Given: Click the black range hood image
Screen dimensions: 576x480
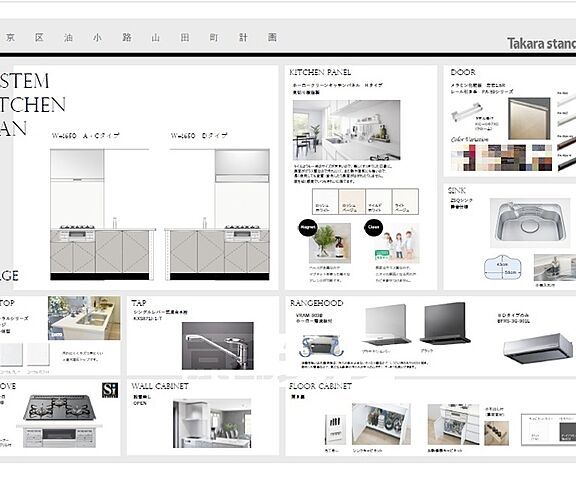Looking at the screenshot, I should click(445, 323).
